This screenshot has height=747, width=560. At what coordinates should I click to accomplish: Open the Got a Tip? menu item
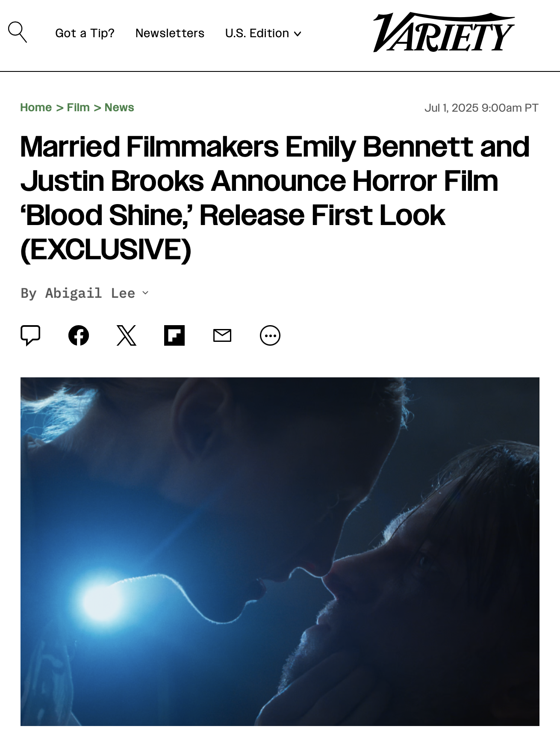85,33
